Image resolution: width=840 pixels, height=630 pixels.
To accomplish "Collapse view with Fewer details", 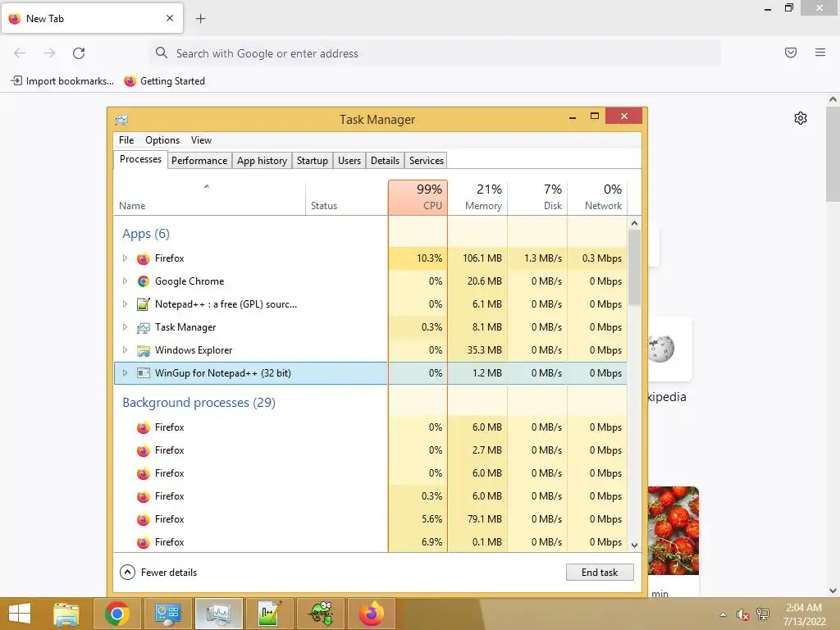I will pos(158,573).
